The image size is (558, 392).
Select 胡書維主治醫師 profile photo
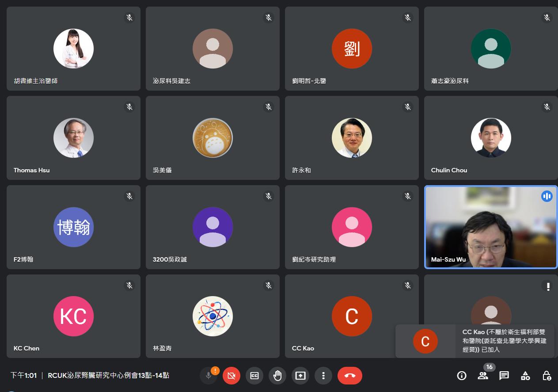[73, 49]
